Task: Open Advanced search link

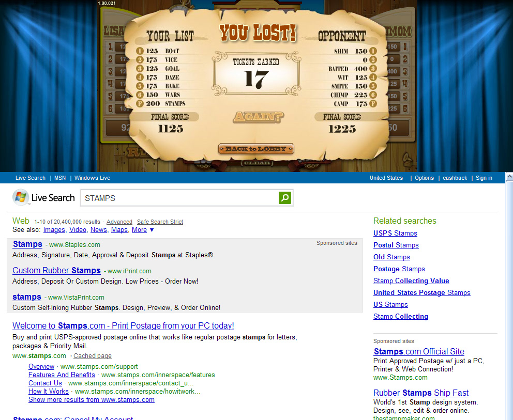Action: pos(119,222)
